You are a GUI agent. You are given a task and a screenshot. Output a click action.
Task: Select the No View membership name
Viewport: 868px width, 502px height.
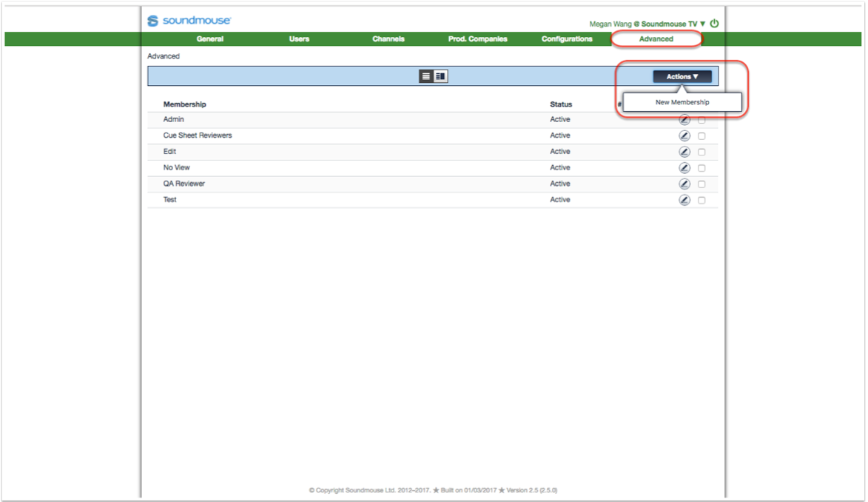pos(176,167)
